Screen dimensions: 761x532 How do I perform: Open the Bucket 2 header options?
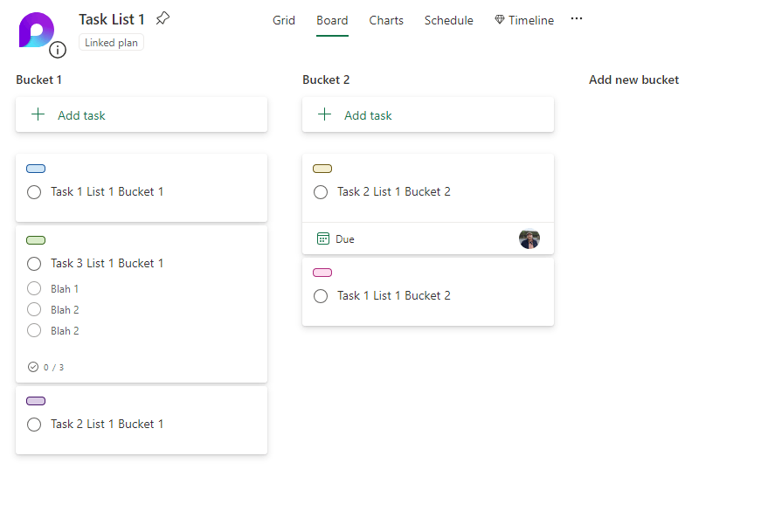pyautogui.click(x=326, y=79)
